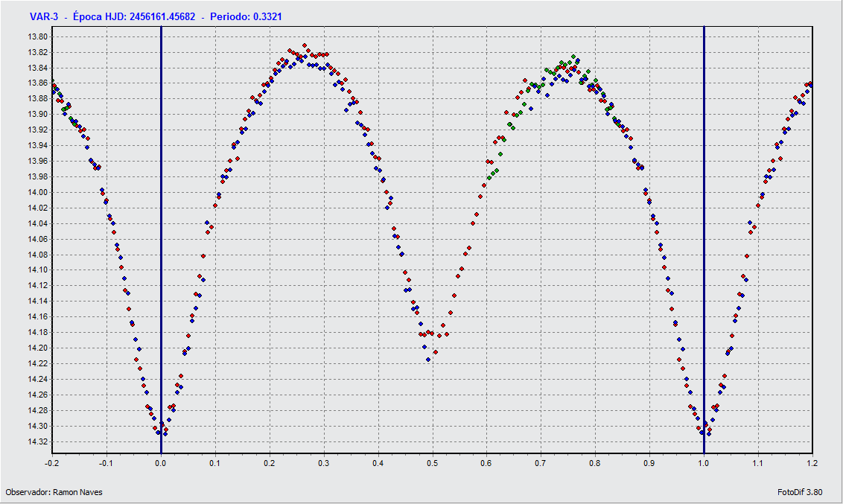This screenshot has height=504, width=843.
Task: Click the y-axis label 14.16
Action: 38,317
